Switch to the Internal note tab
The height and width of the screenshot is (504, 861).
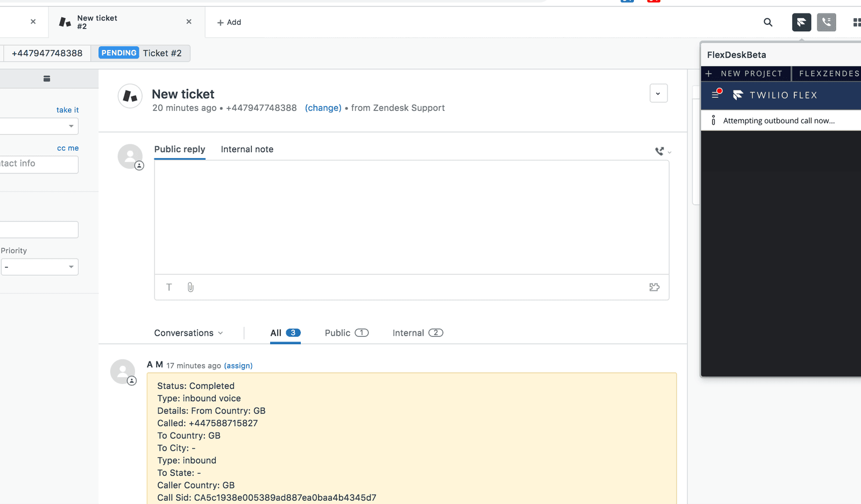247,149
